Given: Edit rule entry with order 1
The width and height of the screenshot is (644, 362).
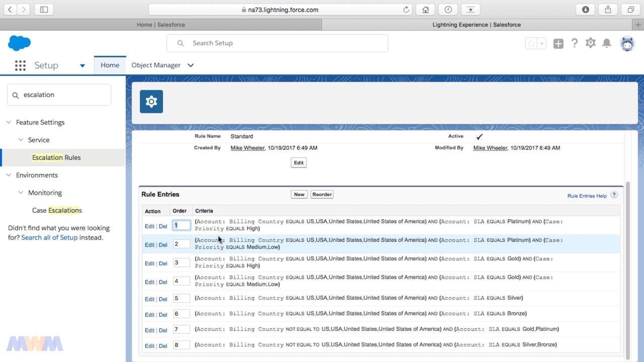Looking at the screenshot, I should (x=149, y=226).
